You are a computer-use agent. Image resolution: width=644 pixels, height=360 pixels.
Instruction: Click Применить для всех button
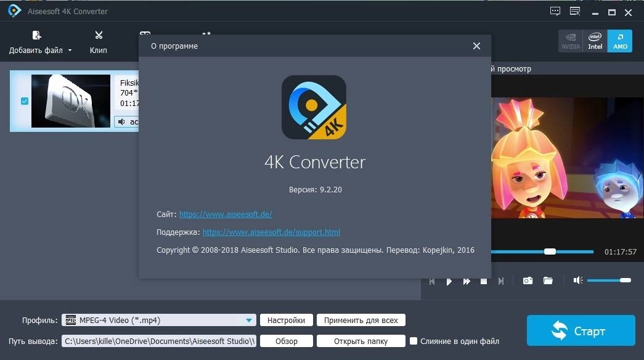tap(361, 320)
